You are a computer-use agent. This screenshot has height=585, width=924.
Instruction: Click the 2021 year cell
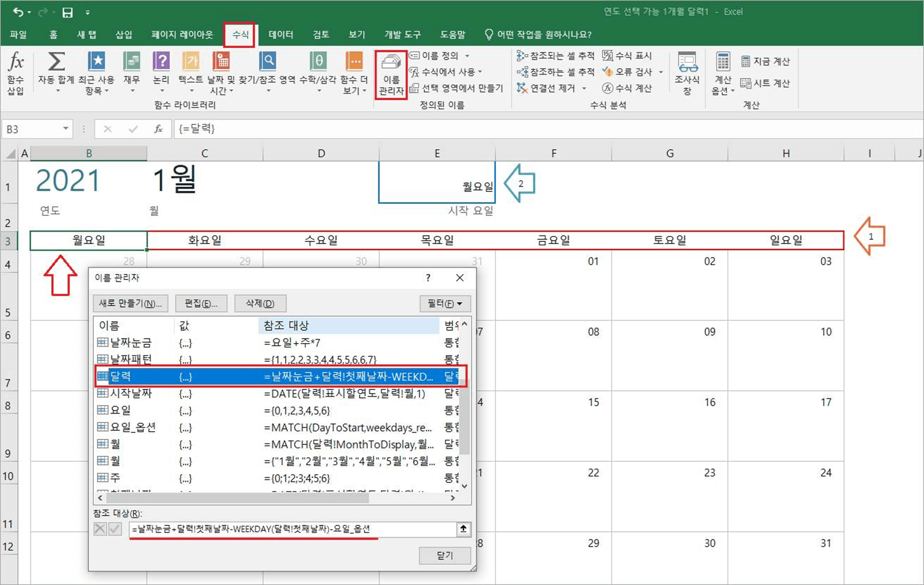pyautogui.click(x=68, y=180)
